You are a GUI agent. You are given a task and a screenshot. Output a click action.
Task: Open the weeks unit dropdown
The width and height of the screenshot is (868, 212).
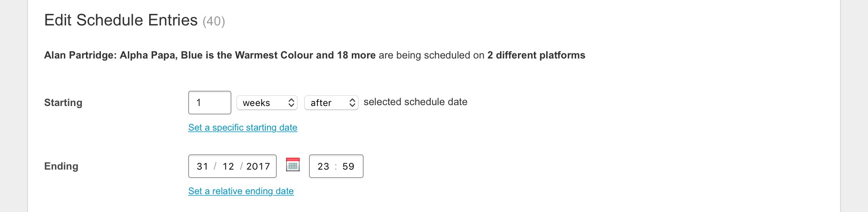click(267, 103)
